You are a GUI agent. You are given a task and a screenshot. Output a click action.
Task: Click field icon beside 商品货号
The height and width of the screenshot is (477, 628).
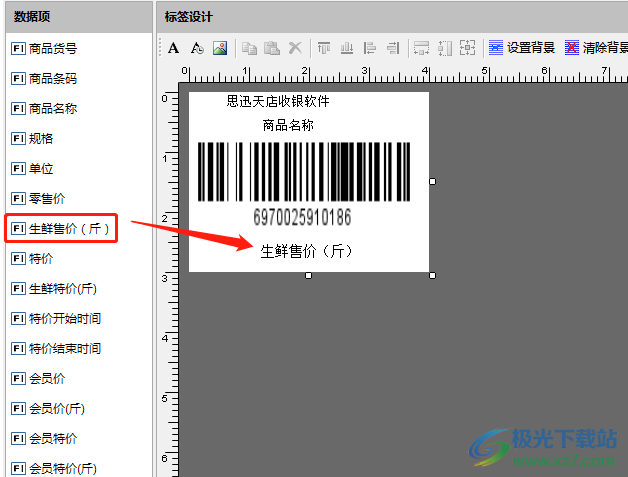18,48
